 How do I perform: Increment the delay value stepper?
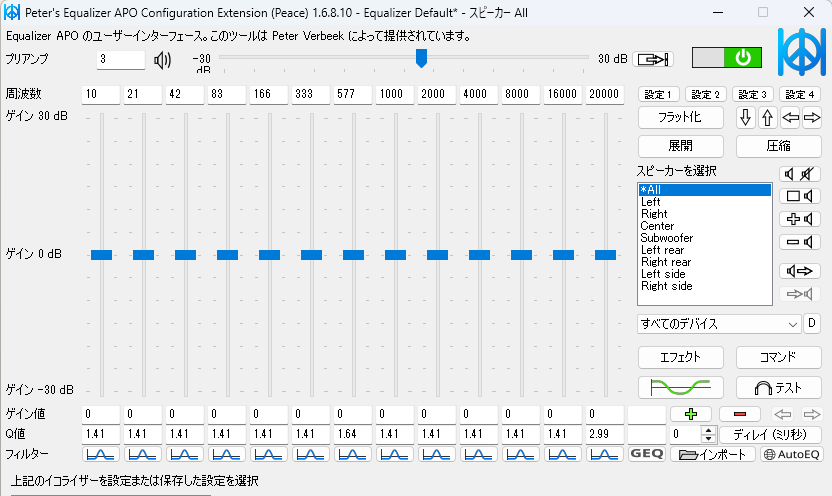click(x=708, y=430)
